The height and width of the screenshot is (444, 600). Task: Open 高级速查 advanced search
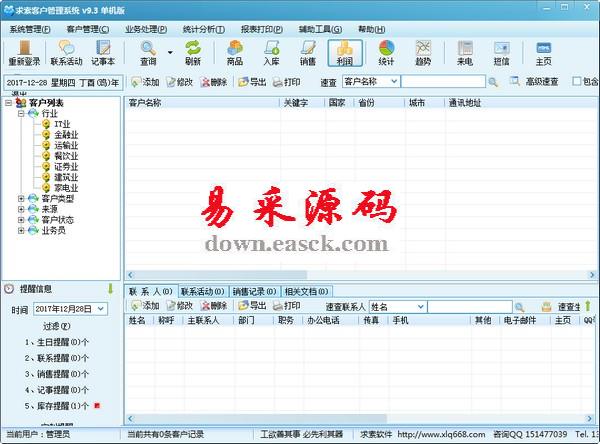click(x=534, y=82)
